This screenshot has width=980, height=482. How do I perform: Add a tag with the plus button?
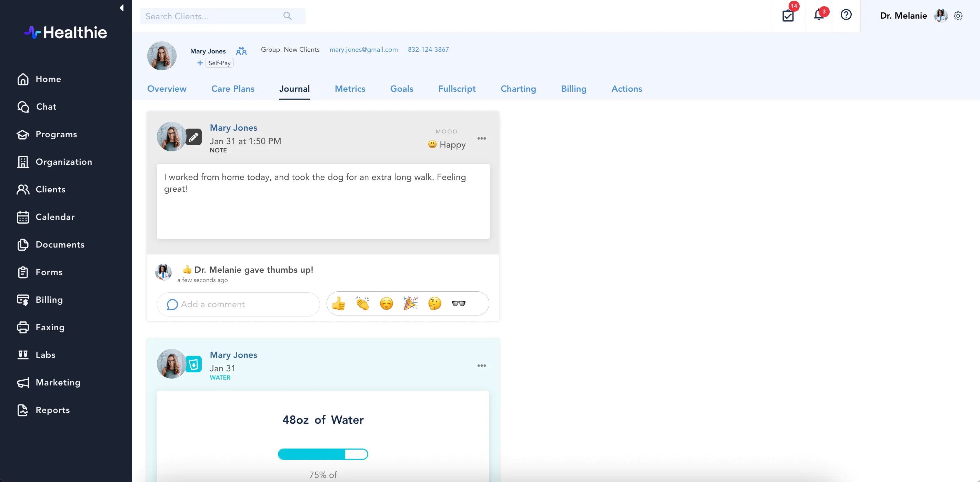click(x=200, y=63)
